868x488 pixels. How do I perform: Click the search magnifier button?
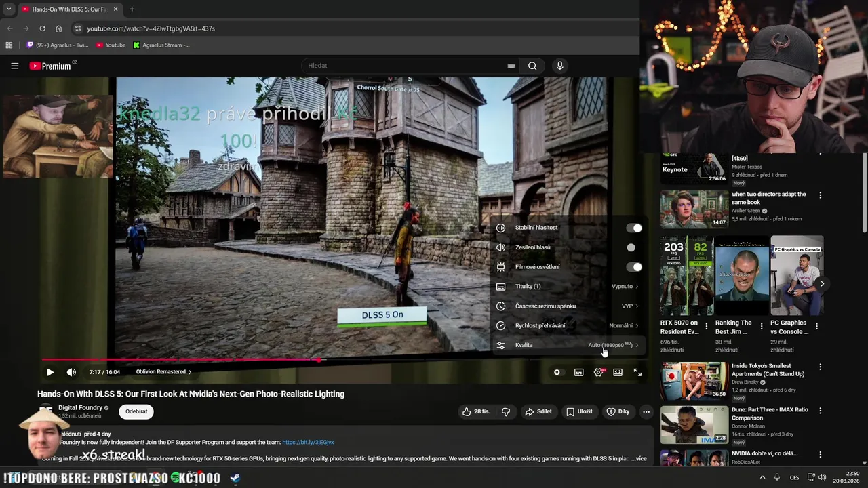click(x=532, y=66)
